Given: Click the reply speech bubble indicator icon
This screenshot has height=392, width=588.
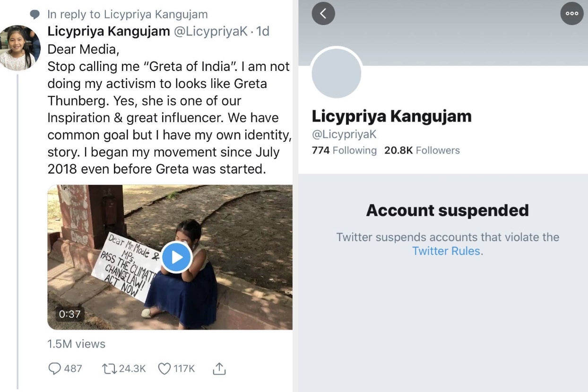Looking at the screenshot, I should 35,15.
